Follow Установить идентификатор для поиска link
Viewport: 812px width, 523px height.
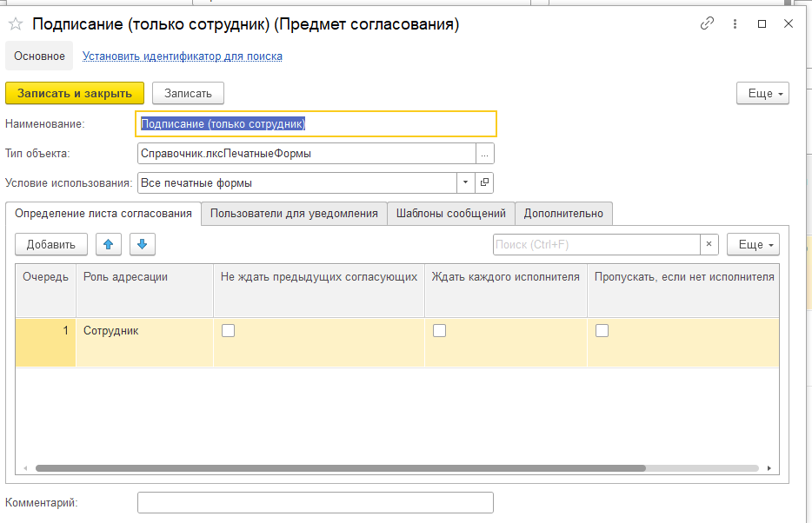(183, 56)
